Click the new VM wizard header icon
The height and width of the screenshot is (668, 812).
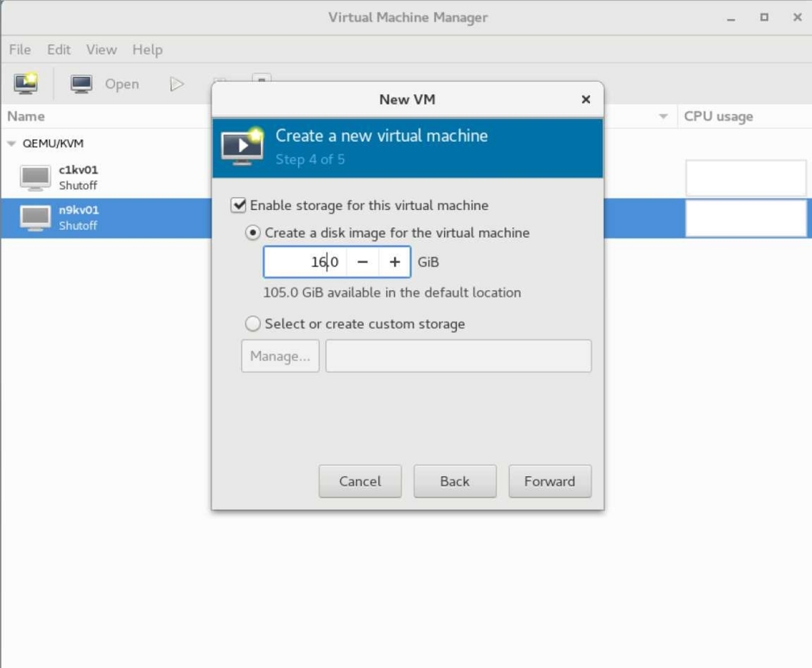pos(242,147)
